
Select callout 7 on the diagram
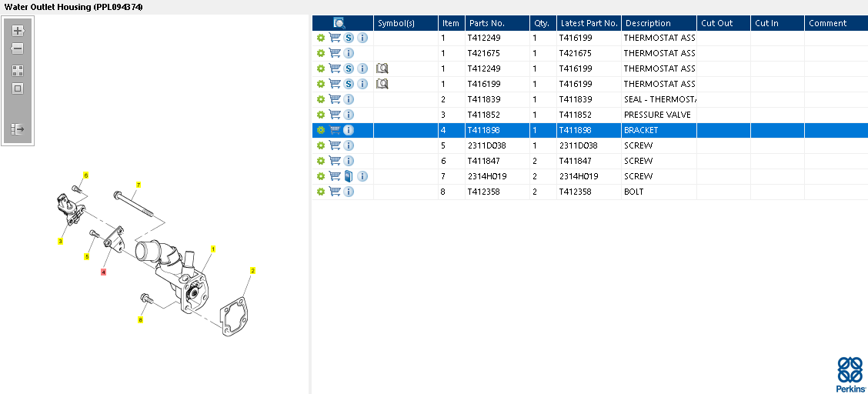[139, 184]
